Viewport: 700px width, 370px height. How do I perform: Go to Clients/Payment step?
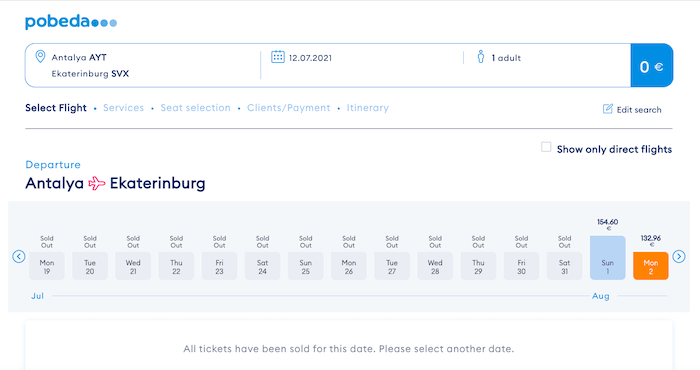[289, 108]
